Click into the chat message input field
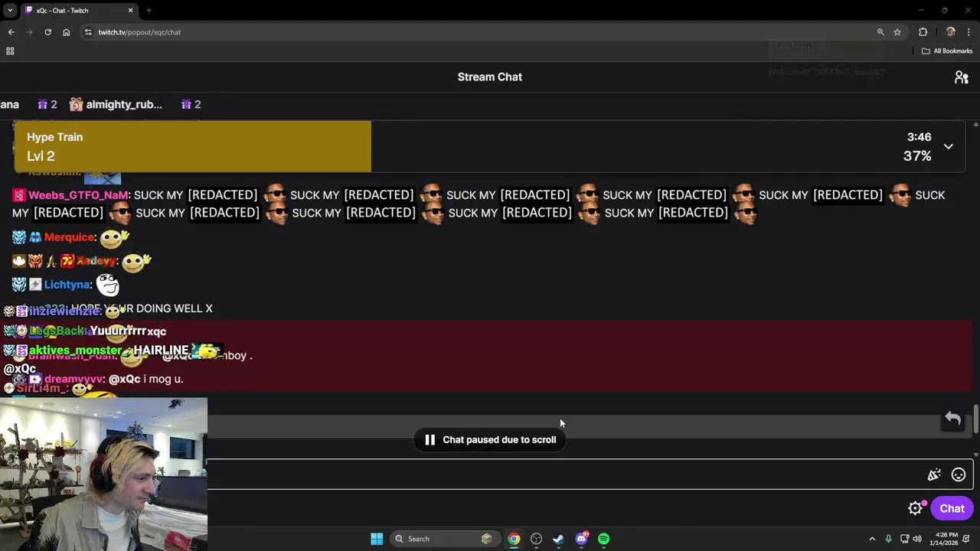980x551 pixels. click(567, 474)
